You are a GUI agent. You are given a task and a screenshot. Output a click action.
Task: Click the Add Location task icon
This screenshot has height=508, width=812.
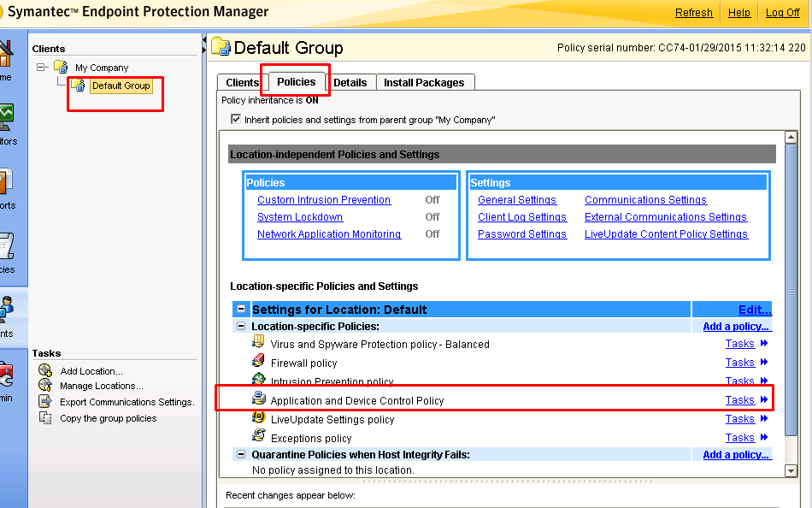point(44,371)
